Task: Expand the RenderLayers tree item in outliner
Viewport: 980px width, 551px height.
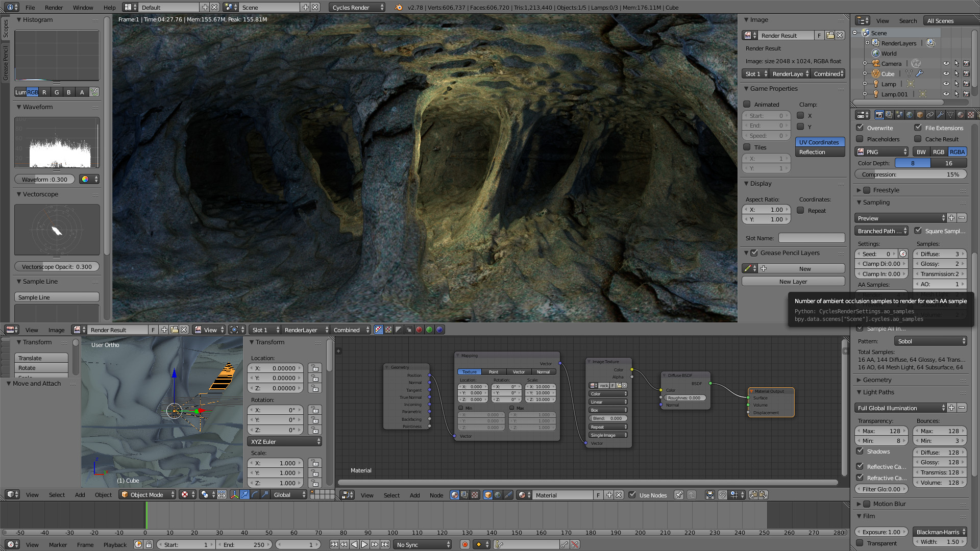Action: pos(867,43)
